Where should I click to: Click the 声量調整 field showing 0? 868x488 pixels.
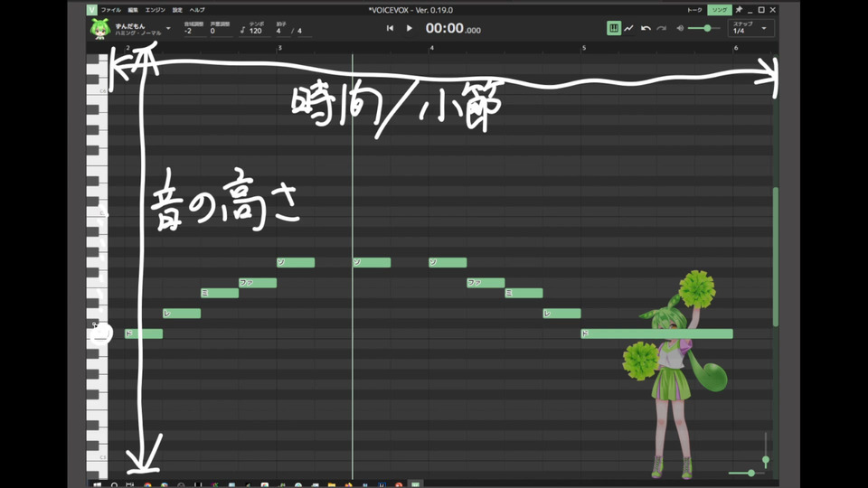[221, 28]
